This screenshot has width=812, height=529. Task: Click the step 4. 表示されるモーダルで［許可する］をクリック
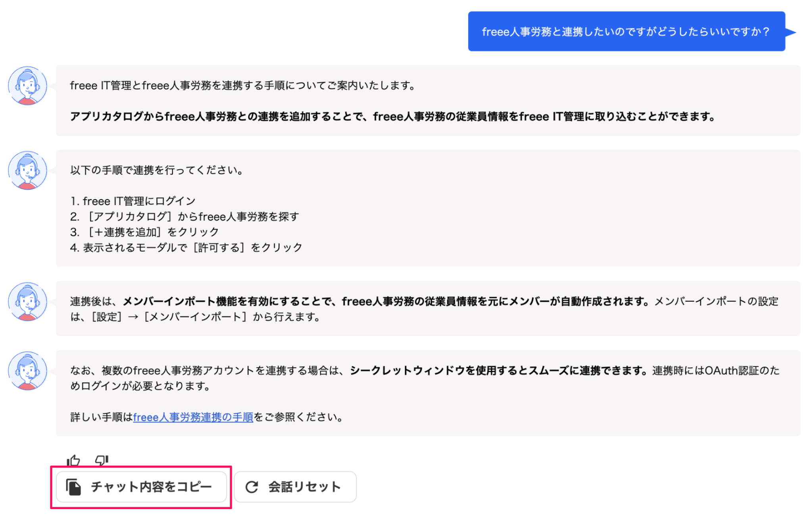tap(186, 247)
